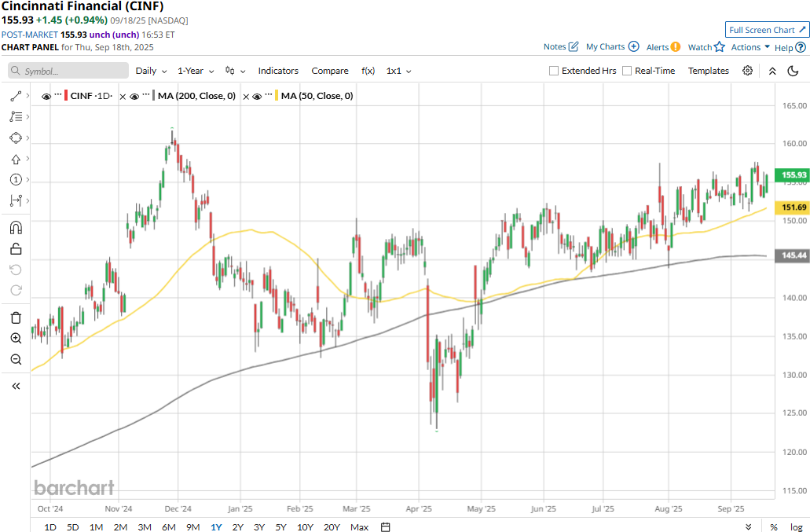Viewport: 810px width, 532px height.
Task: Open the 1x1 grid layout dropdown
Action: [x=398, y=71]
